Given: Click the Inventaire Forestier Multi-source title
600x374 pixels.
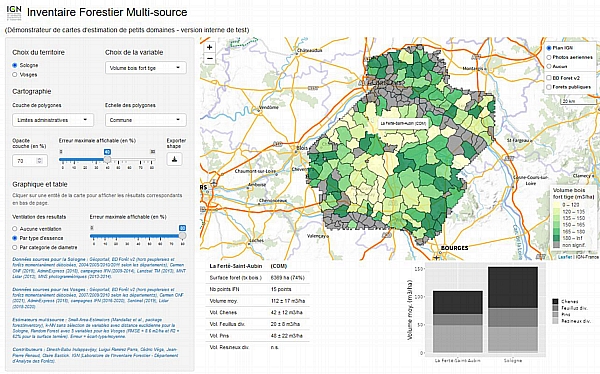Looking at the screenshot, I should click(x=107, y=13).
